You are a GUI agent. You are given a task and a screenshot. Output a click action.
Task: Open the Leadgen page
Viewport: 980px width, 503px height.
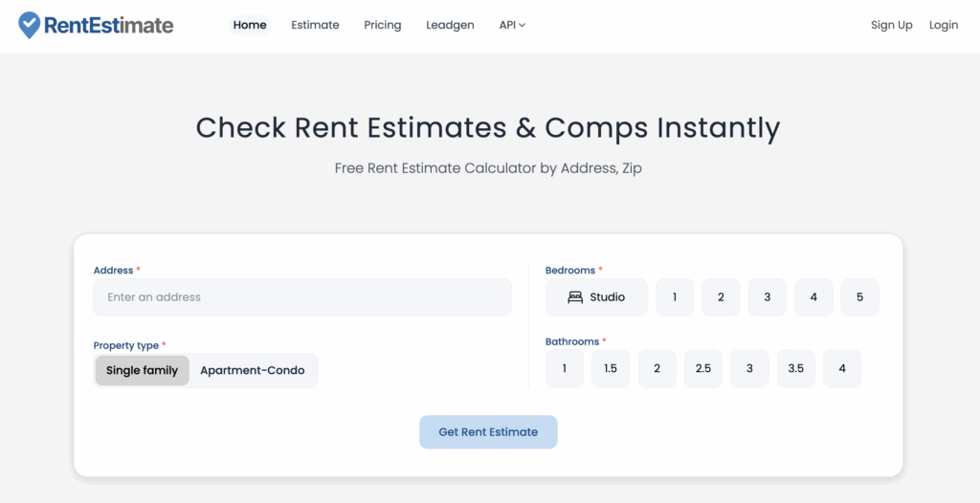pyautogui.click(x=450, y=25)
